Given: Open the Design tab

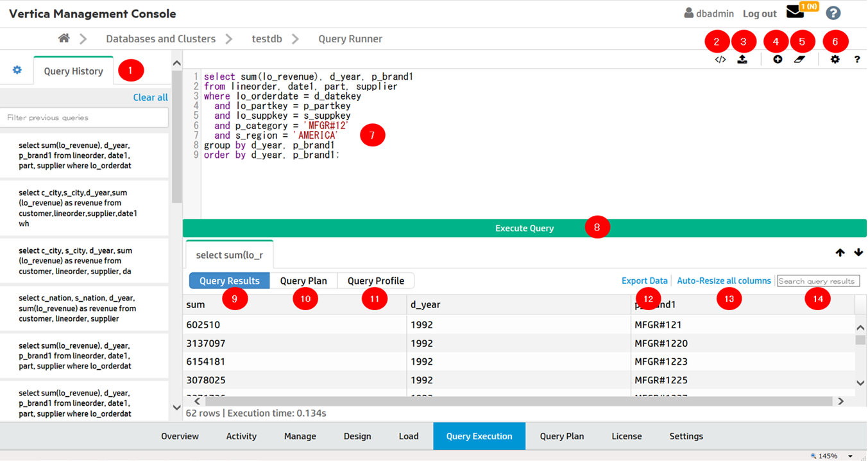Looking at the screenshot, I should 357,436.
